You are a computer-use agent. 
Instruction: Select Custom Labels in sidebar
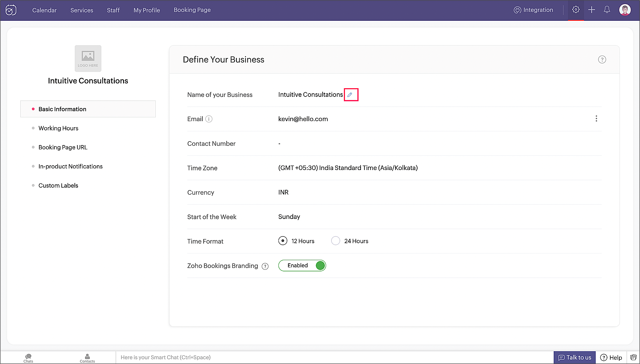pos(58,186)
